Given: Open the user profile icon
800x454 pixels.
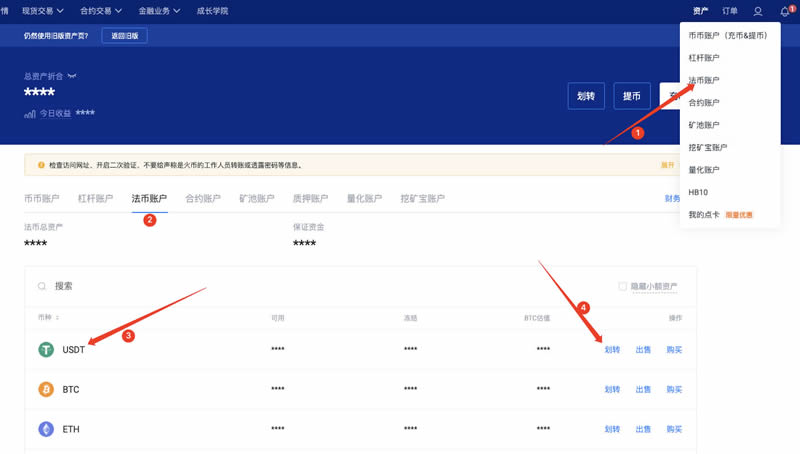Looking at the screenshot, I should [x=758, y=11].
